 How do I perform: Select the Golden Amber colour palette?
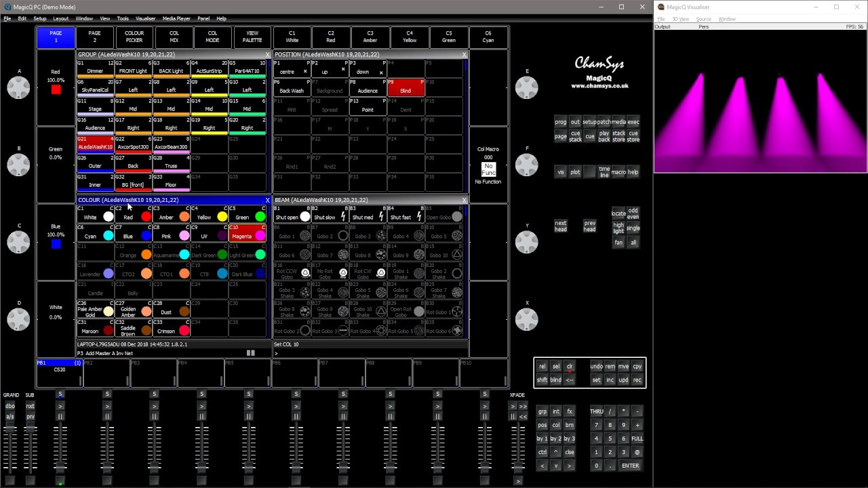[x=134, y=308]
